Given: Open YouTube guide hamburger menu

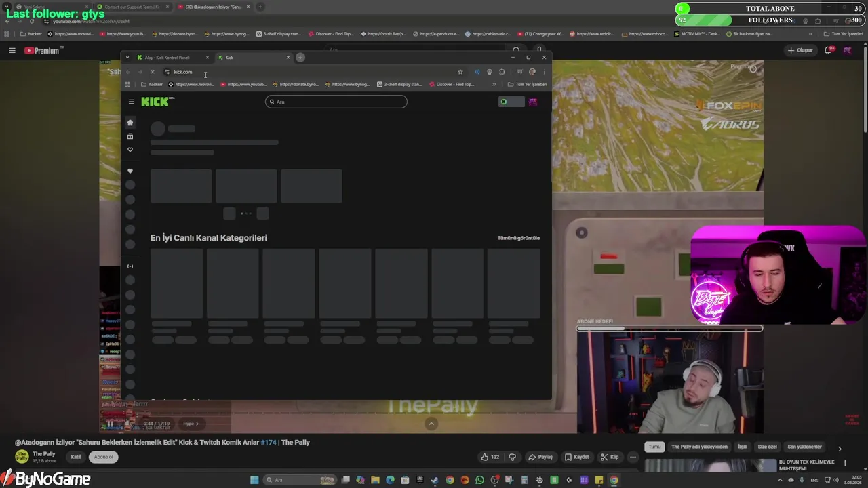Looking at the screenshot, I should point(12,50).
